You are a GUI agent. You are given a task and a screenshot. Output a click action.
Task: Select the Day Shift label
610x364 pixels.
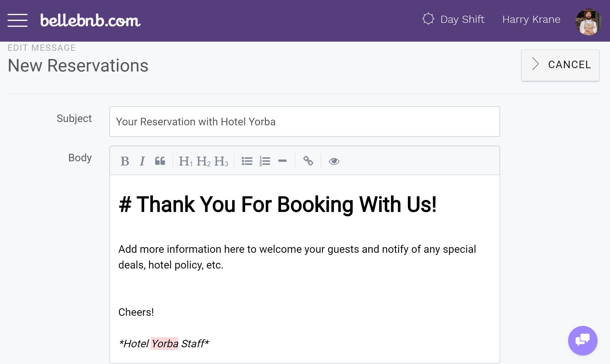[462, 19]
